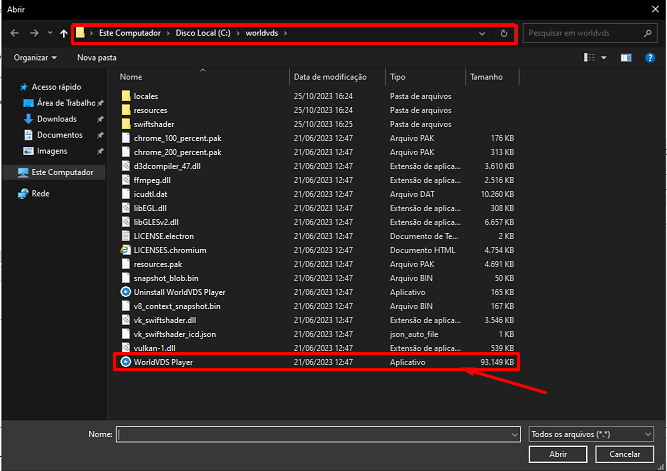
Task: Click the Cancelar button
Action: 624,454
